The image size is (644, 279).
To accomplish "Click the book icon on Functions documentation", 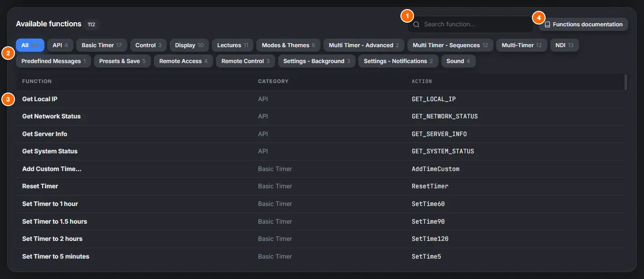I will [547, 24].
